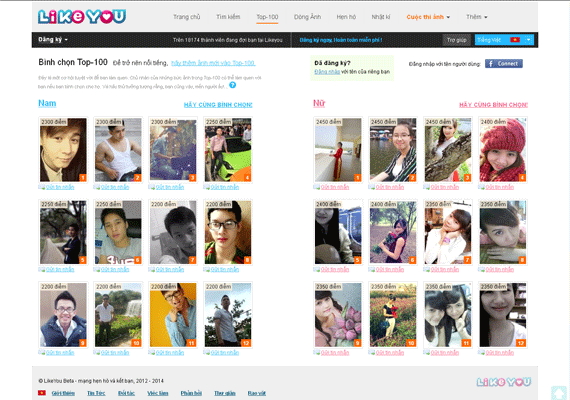
Task: Click orange rank badge 12 on last female photo
Action: [x=521, y=343]
